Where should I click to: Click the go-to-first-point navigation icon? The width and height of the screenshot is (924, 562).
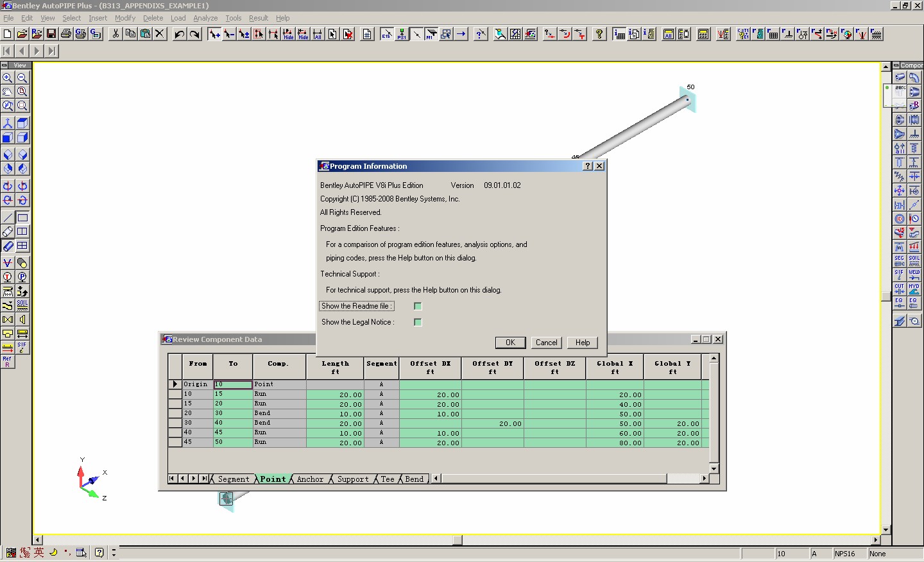coord(8,51)
